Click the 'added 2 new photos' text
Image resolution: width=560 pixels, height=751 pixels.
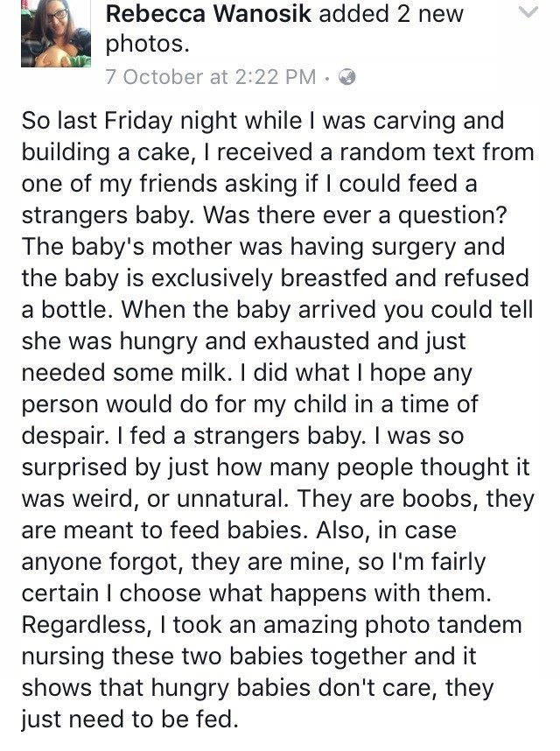point(284,28)
